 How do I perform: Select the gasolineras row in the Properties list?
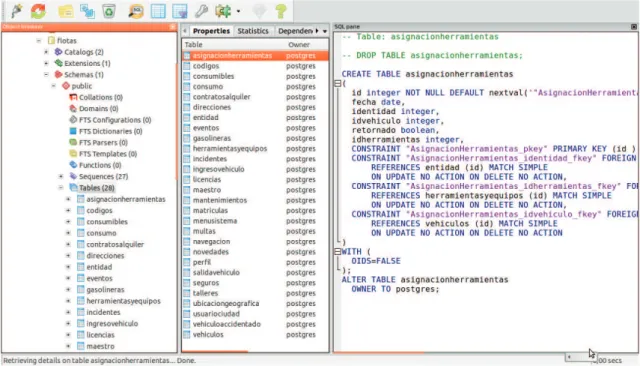[255, 138]
